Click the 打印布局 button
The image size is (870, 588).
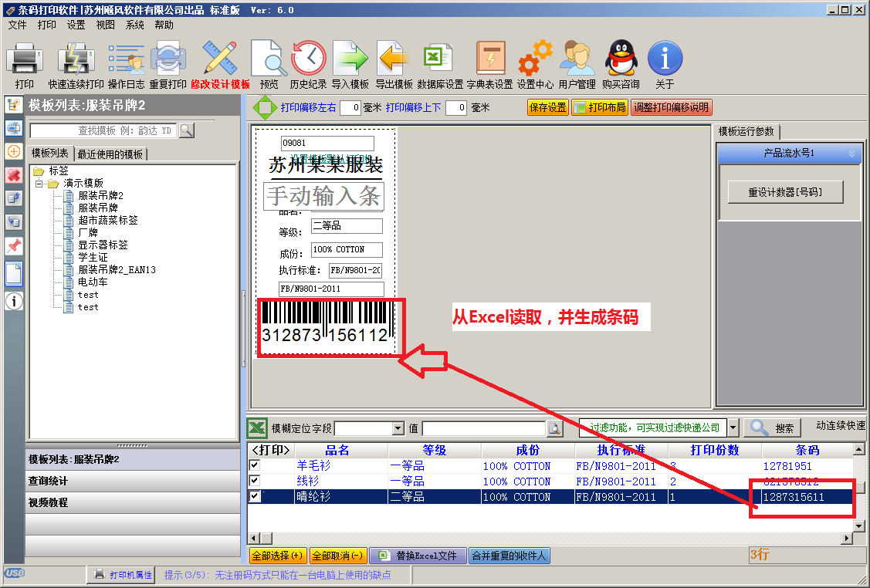pyautogui.click(x=601, y=107)
